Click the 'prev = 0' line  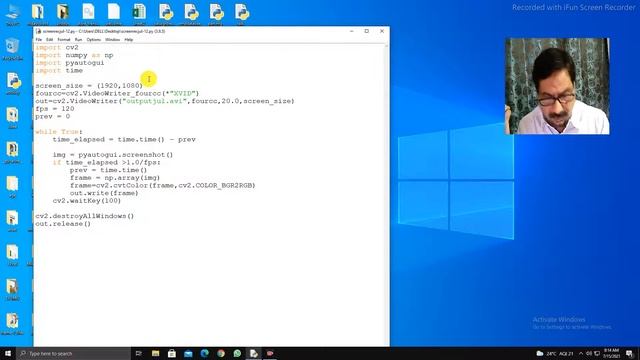click(x=53, y=116)
